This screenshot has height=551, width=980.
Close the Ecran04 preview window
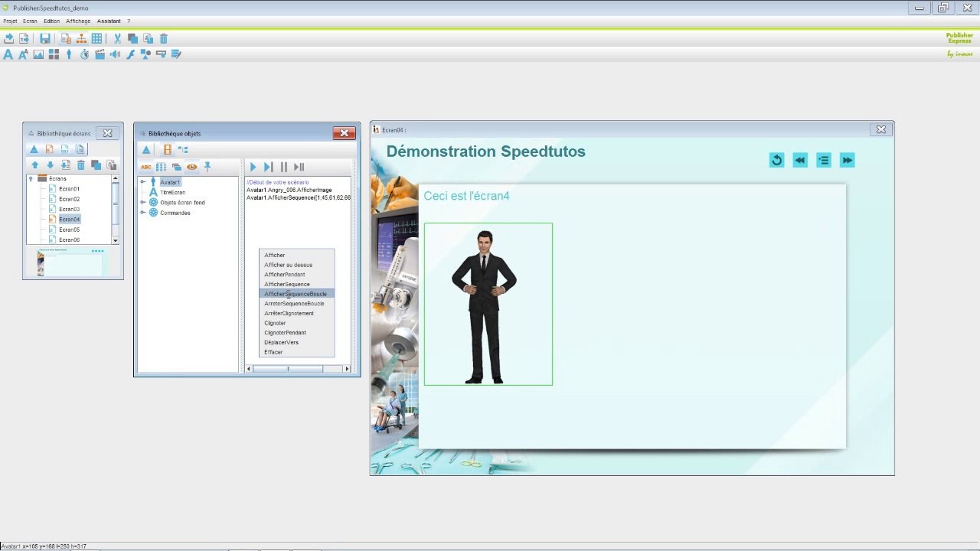click(880, 130)
